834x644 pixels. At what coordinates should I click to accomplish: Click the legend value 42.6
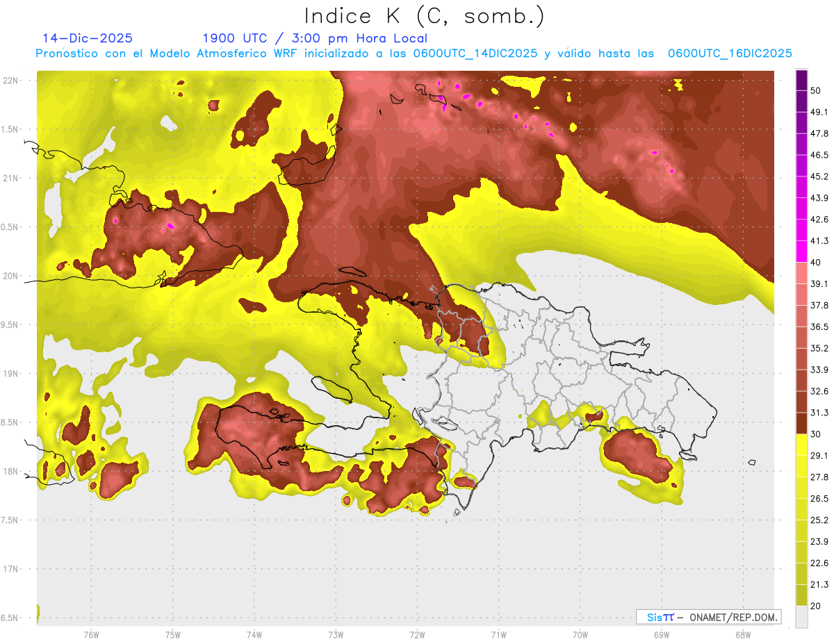click(819, 220)
